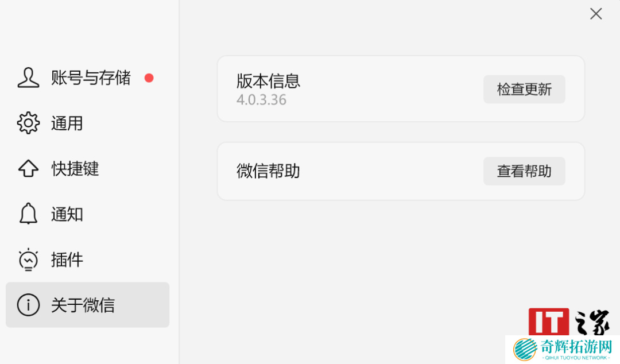Close the settings window with the X
Viewport: 620px width, 364px height.
point(596,14)
